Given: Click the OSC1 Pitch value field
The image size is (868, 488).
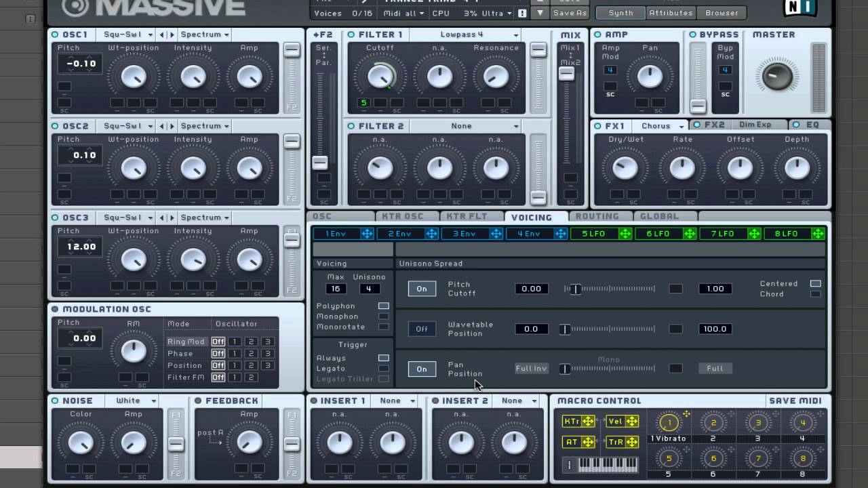Looking at the screenshot, I should 81,64.
